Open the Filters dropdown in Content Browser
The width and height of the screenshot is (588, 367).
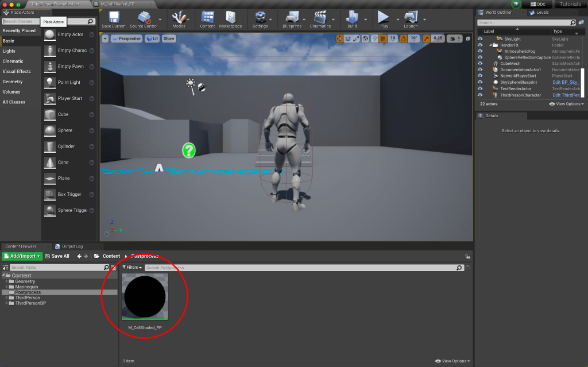(x=131, y=268)
